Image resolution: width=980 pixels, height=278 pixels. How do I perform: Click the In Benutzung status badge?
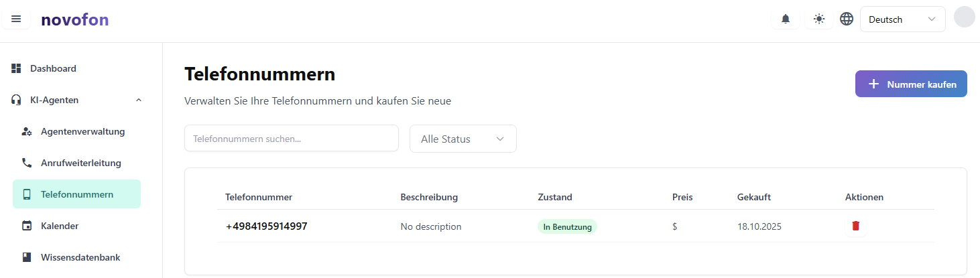tap(567, 227)
